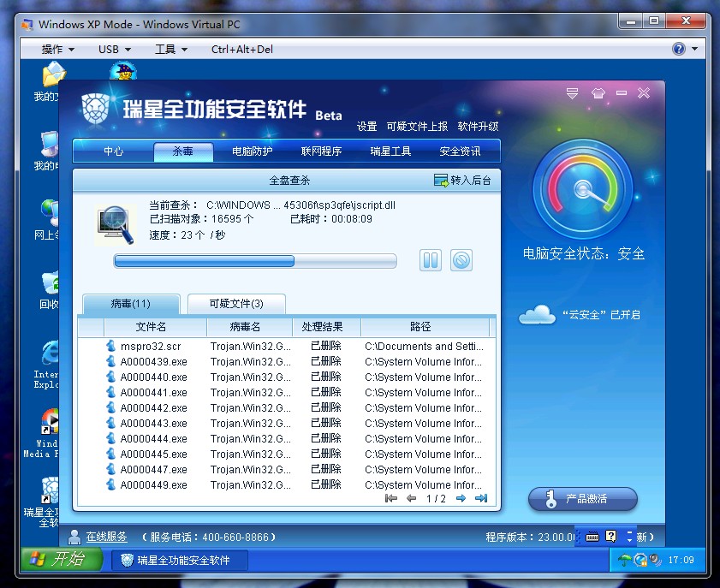Open the 安全资讯 tab
Screen dimensions: 720x588
point(460,151)
